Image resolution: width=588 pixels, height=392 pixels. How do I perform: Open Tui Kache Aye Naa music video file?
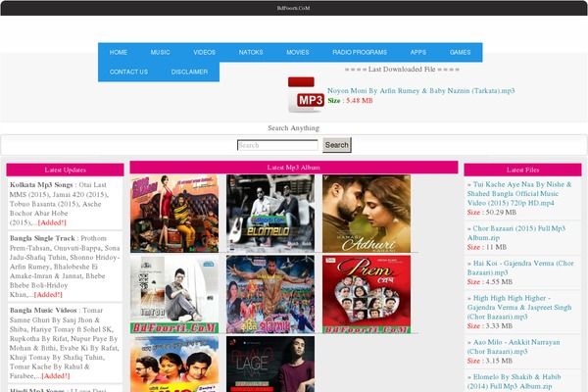coord(519,194)
